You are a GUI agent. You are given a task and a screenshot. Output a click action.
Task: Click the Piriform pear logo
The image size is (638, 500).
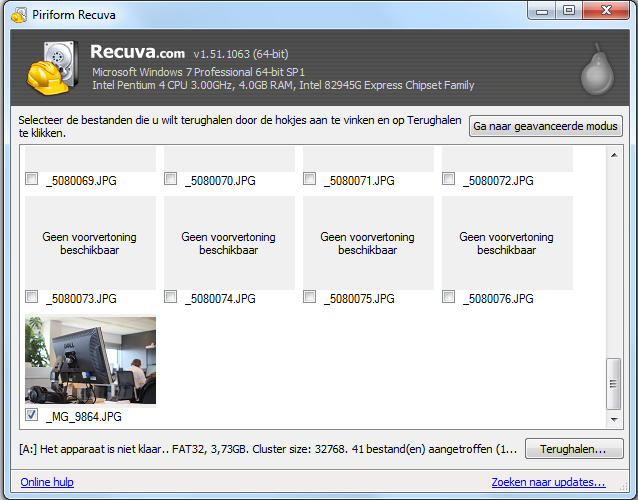tap(597, 69)
